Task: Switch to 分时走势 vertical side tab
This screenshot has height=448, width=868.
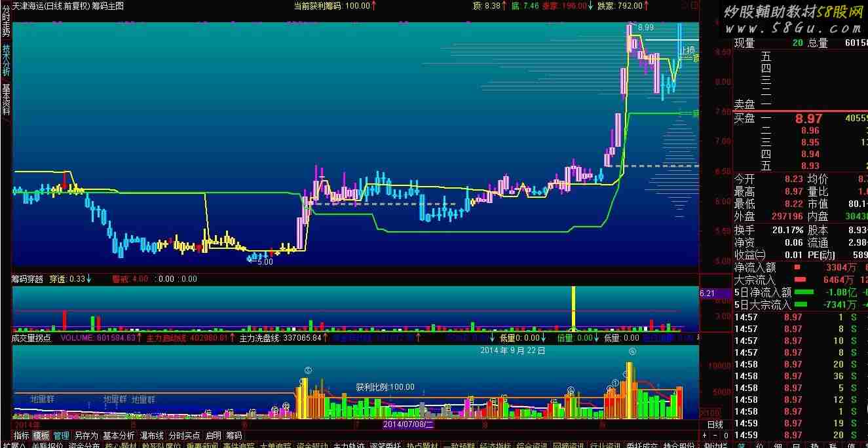Action: tap(6, 26)
